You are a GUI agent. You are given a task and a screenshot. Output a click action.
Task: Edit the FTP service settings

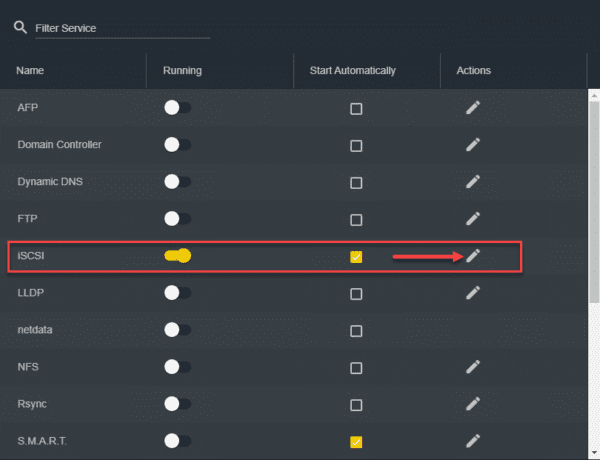pyautogui.click(x=473, y=218)
